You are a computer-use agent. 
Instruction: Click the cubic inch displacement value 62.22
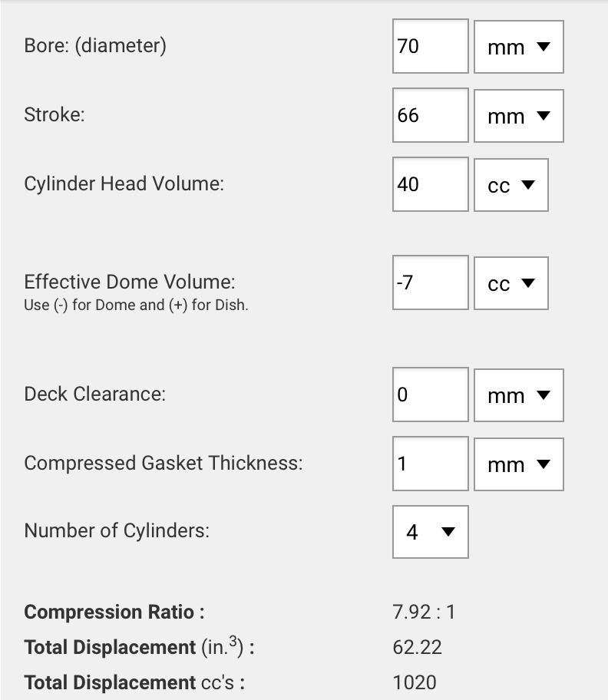point(417,647)
